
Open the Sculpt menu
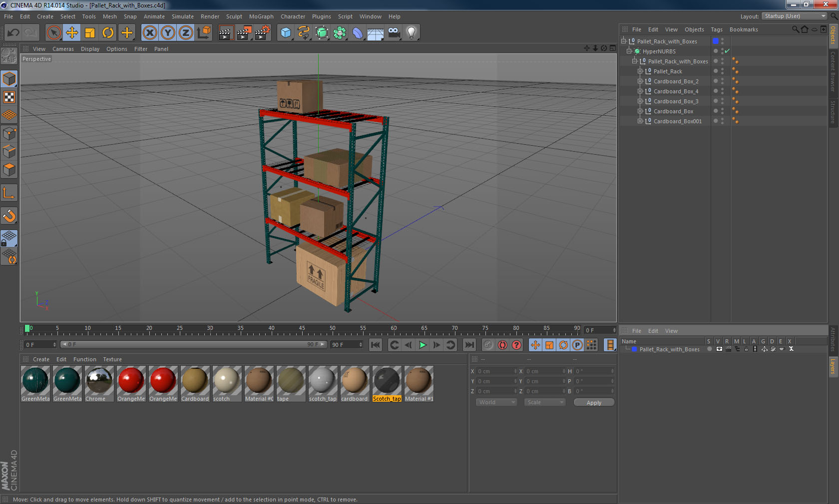point(234,16)
